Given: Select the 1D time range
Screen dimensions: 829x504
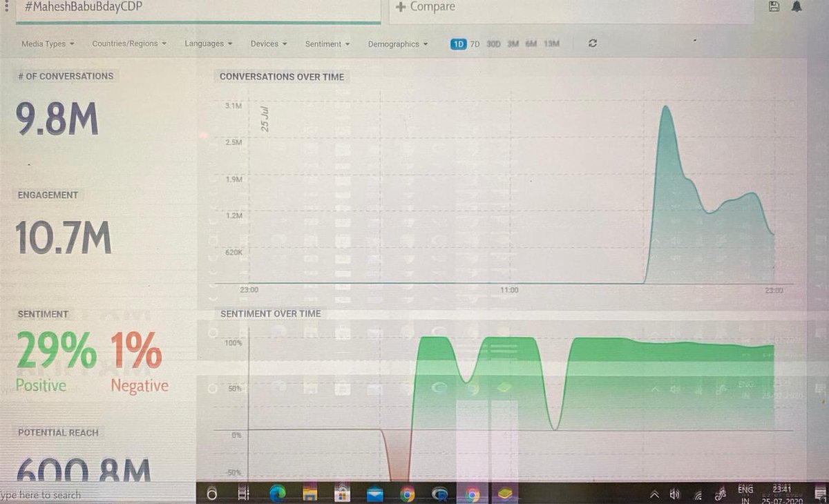Looking at the screenshot, I should (458, 43).
